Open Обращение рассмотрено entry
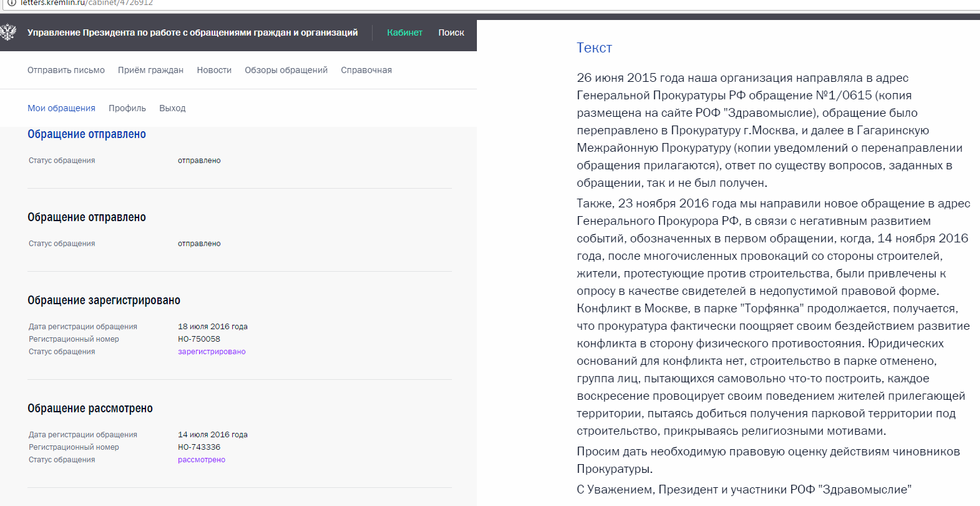This screenshot has width=980, height=506. (90, 409)
